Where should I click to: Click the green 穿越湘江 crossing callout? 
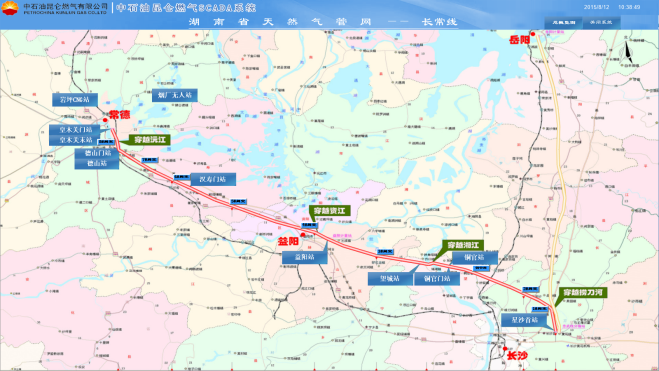463,245
